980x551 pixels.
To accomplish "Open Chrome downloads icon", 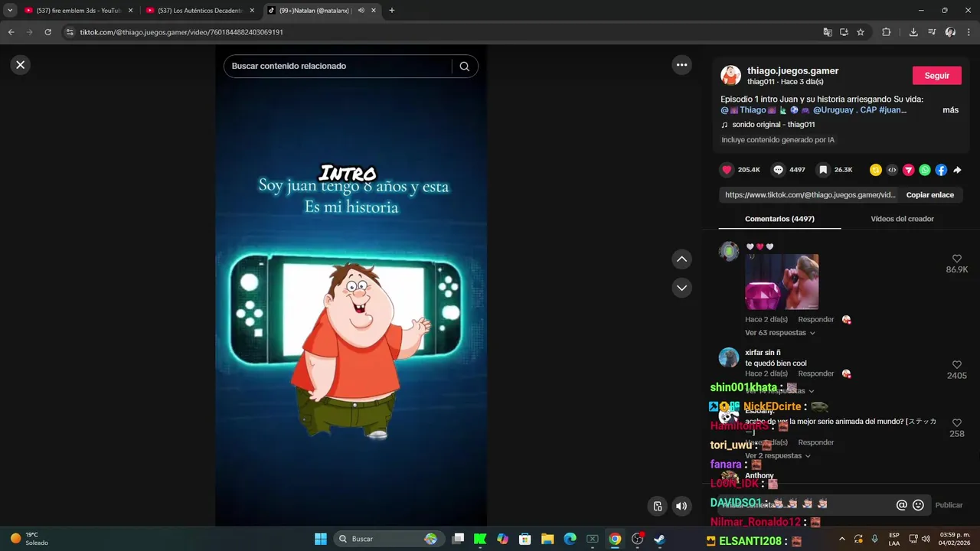I will point(913,32).
